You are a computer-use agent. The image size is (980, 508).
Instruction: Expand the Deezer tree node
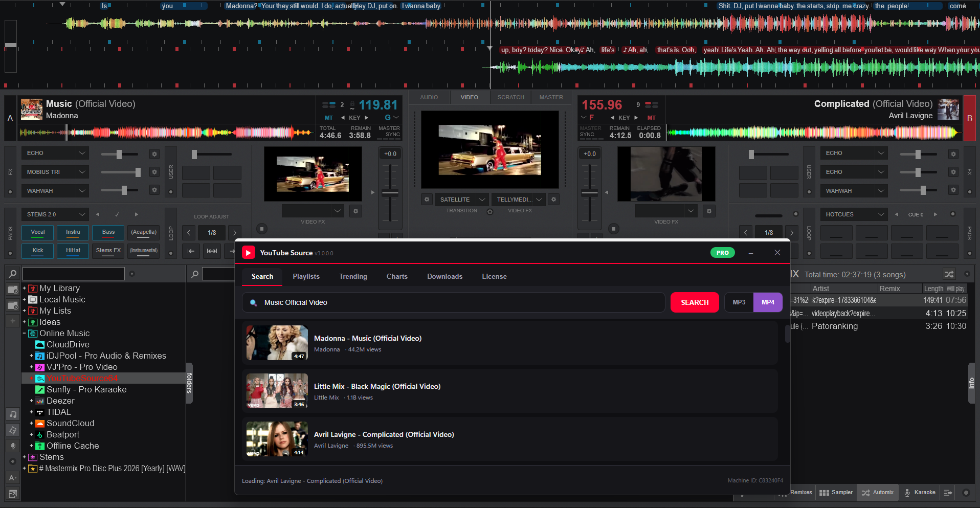coord(31,401)
